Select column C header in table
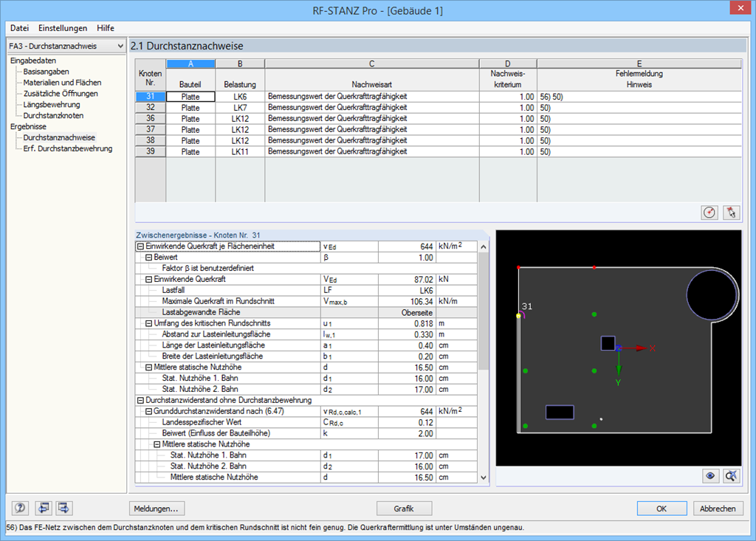Screen dimensions: 756x541 click(x=372, y=63)
